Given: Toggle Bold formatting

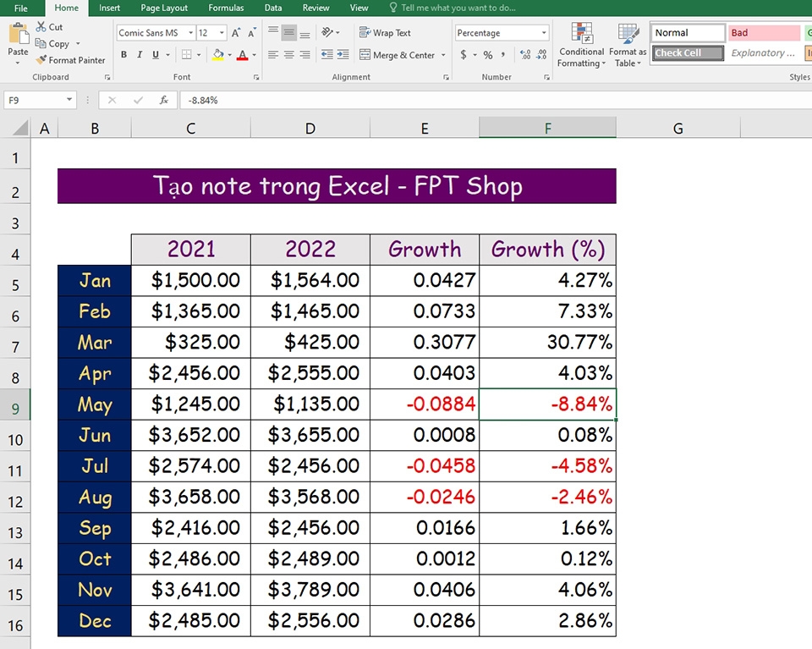Looking at the screenshot, I should coord(123,54).
